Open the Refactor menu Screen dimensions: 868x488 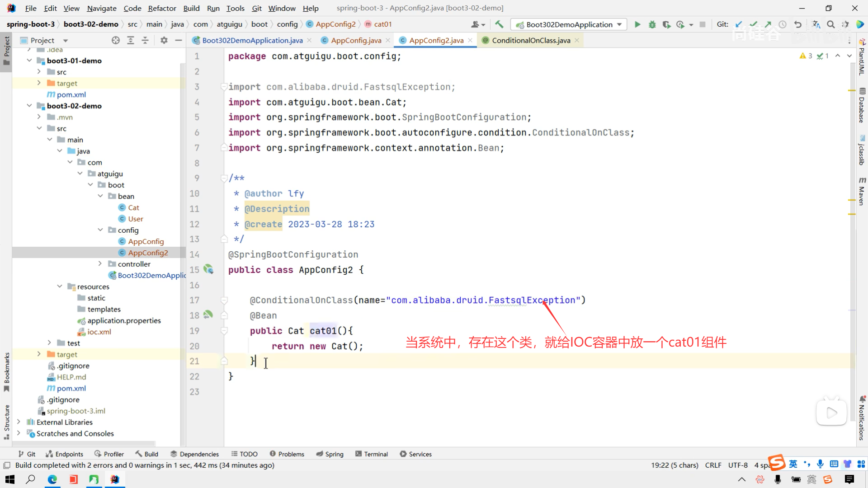pos(162,8)
